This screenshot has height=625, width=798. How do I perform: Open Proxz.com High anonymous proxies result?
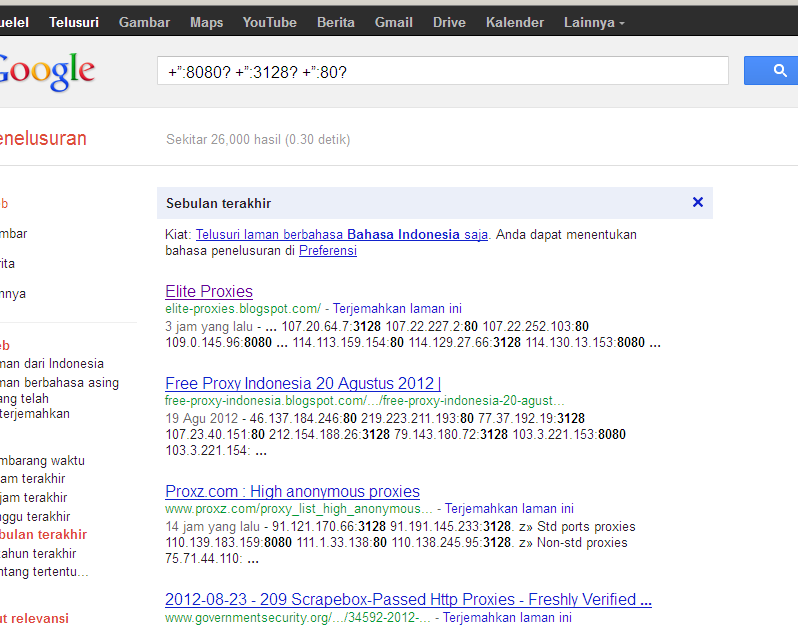click(x=292, y=492)
